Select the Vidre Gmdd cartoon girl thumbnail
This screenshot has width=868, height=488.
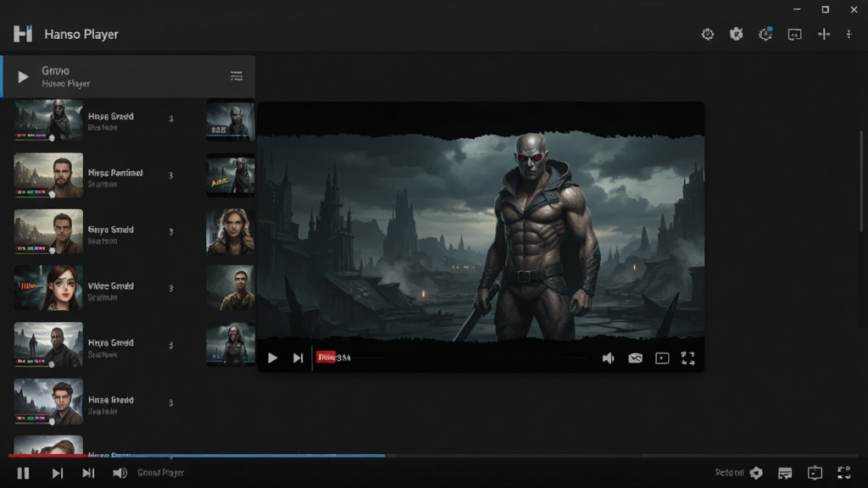pos(48,288)
